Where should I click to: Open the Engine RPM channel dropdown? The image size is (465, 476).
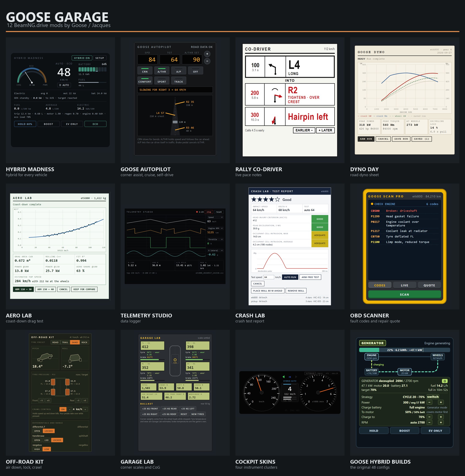[215, 228]
